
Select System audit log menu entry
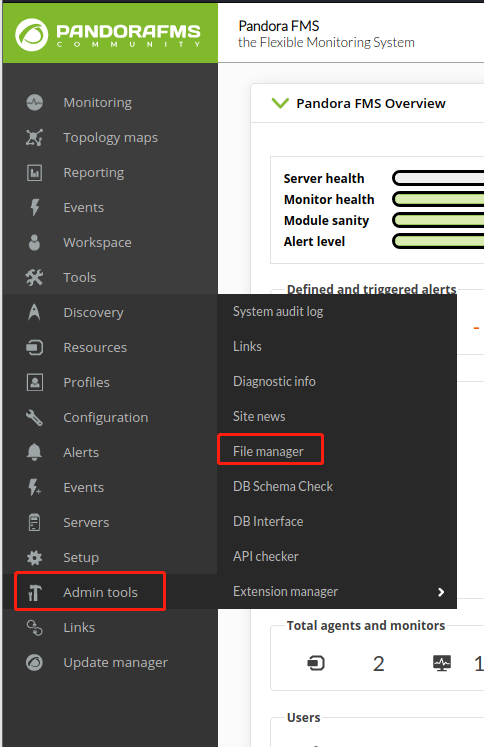[x=278, y=312]
